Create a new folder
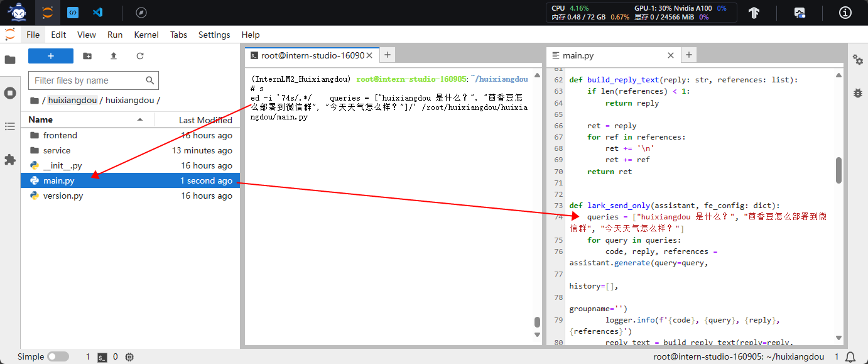The image size is (868, 364). coord(87,56)
